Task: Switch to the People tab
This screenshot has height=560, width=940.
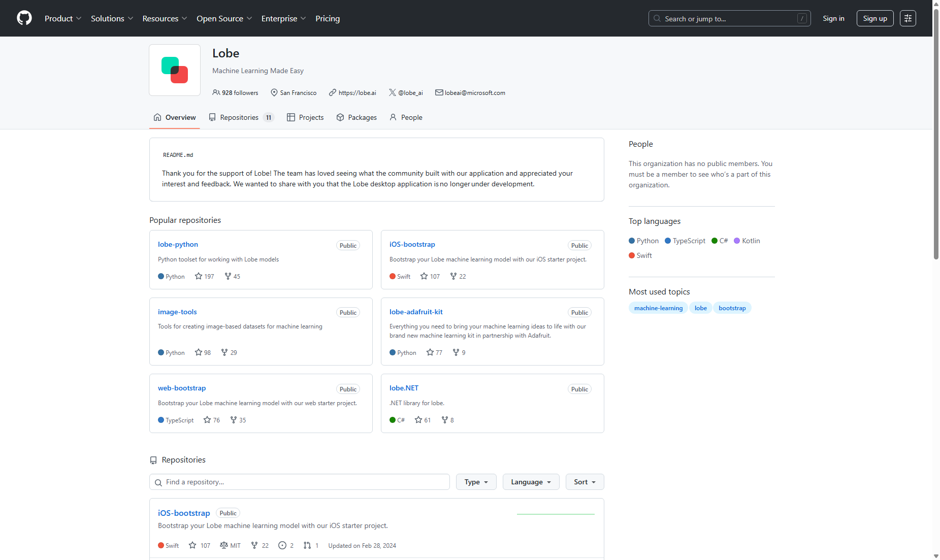Action: click(406, 117)
